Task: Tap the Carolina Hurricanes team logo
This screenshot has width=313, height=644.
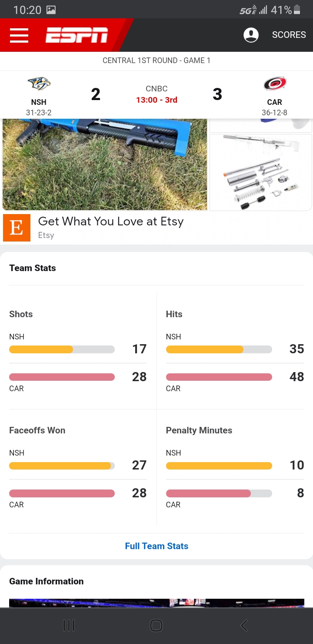Action: pos(275,84)
